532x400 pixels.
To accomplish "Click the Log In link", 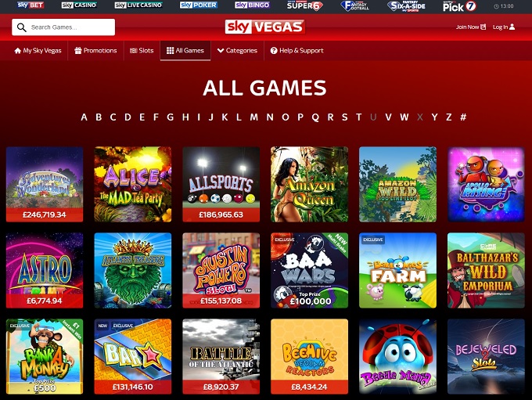I will point(504,27).
